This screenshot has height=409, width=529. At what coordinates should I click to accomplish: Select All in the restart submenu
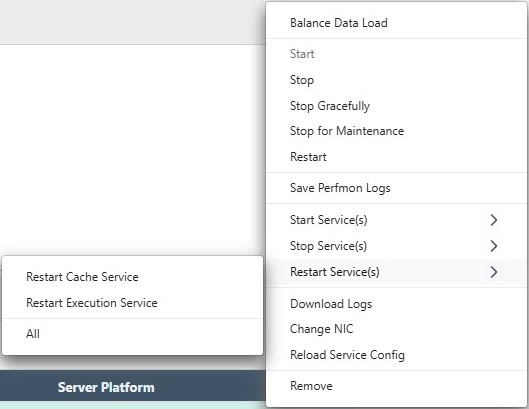point(132,334)
